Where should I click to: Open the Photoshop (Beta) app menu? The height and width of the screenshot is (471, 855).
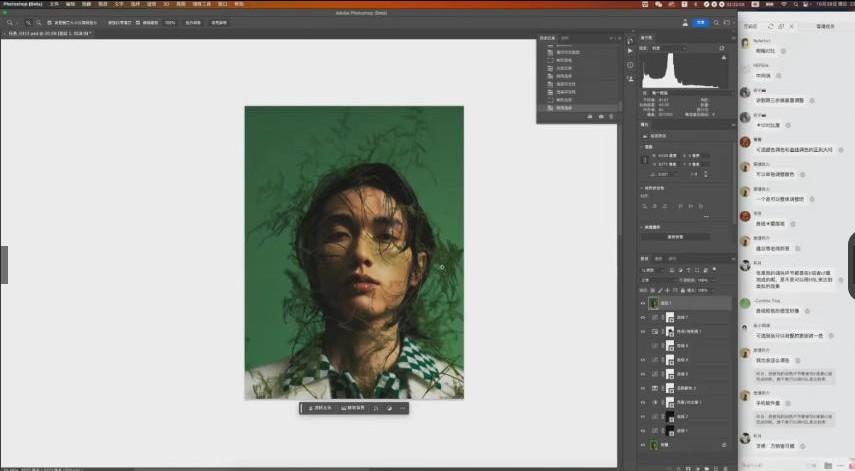click(x=22, y=4)
